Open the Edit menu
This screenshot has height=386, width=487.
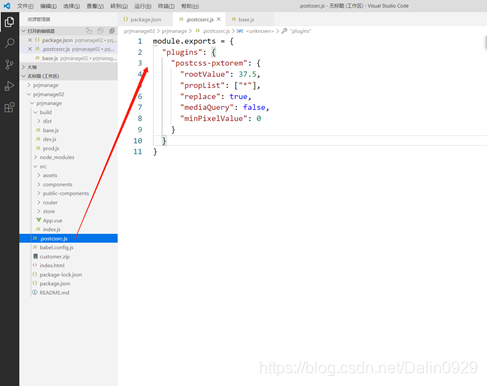pyautogui.click(x=48, y=6)
